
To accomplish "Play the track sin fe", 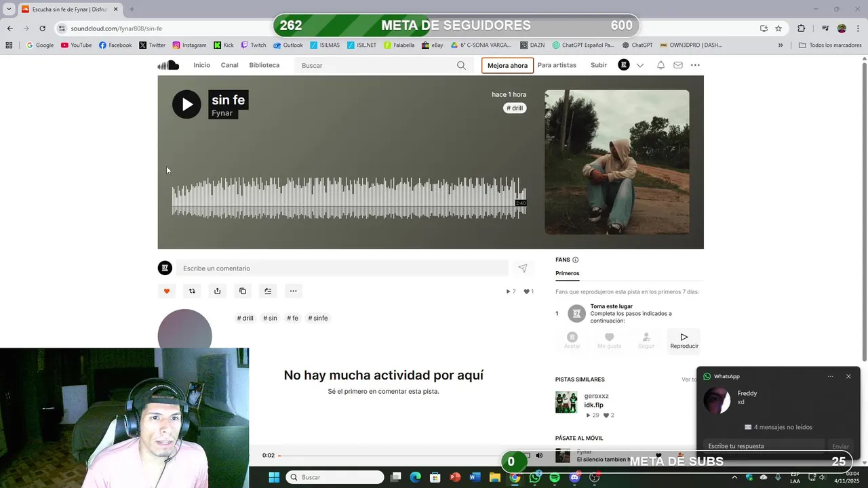I will 186,104.
